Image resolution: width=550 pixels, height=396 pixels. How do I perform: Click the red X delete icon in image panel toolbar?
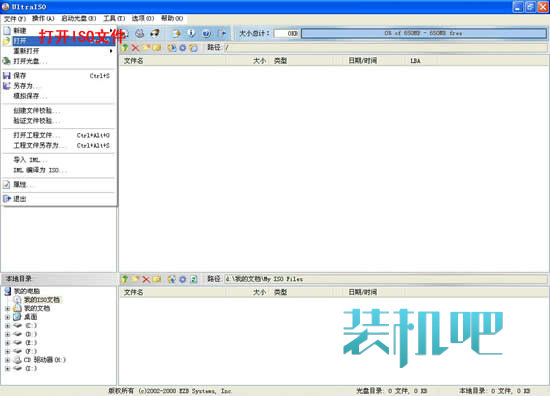[135, 48]
